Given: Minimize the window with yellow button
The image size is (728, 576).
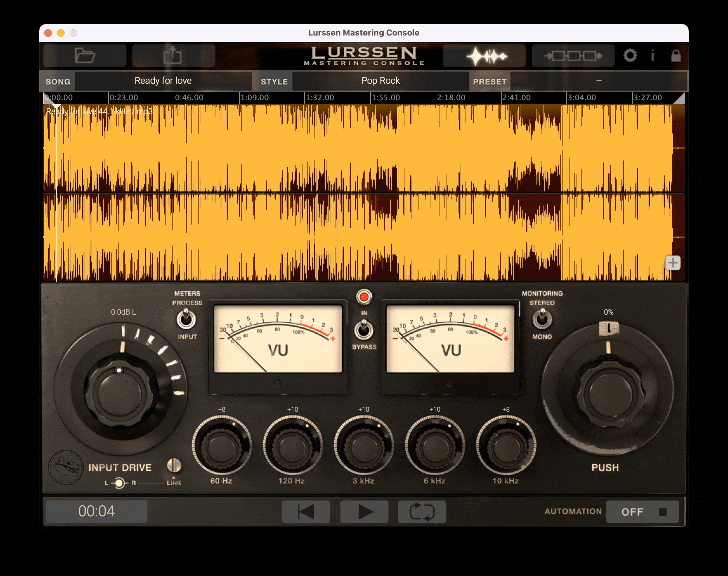Looking at the screenshot, I should [61, 33].
